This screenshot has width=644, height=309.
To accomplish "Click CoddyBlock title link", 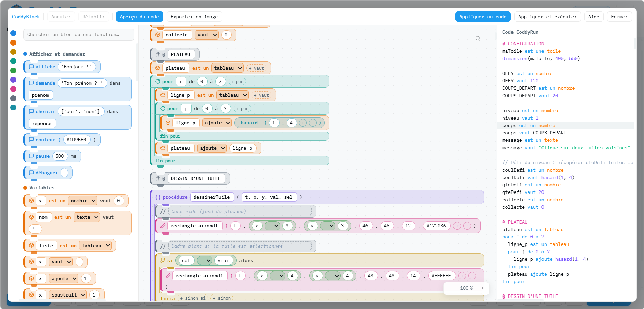I will click(x=26, y=17).
